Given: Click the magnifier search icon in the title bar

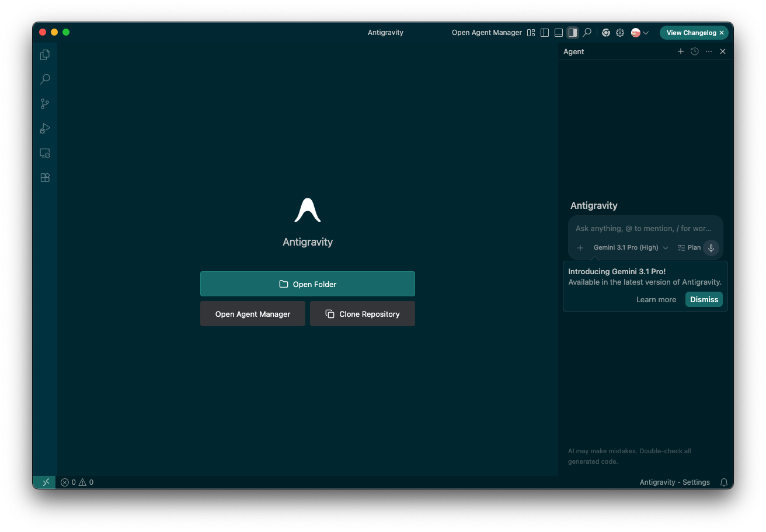Looking at the screenshot, I should click(587, 33).
